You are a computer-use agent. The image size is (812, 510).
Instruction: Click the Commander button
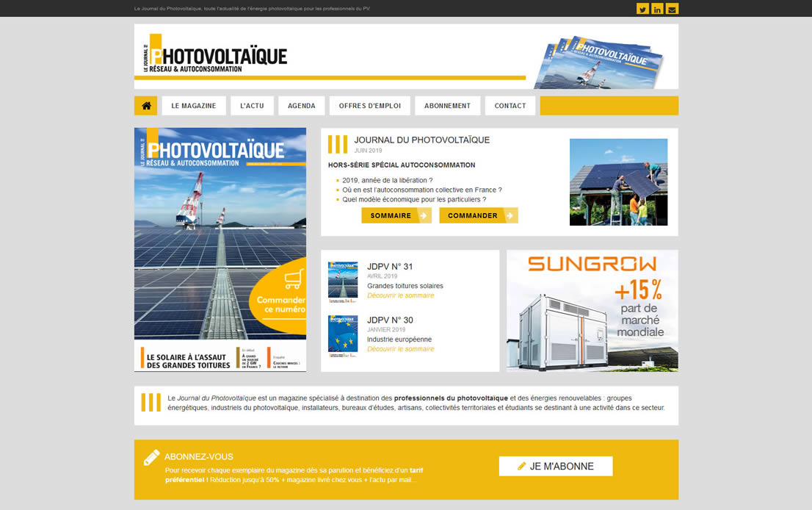point(479,215)
